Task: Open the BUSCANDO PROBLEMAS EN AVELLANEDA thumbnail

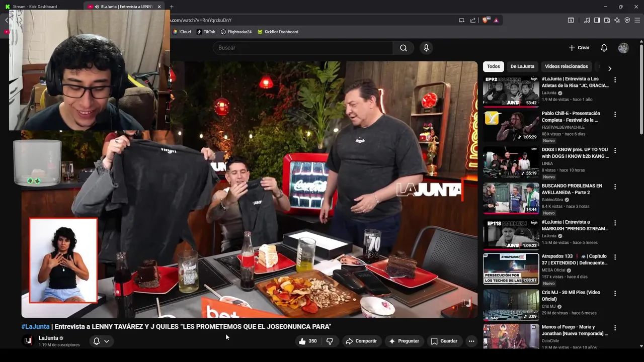Action: point(511,199)
